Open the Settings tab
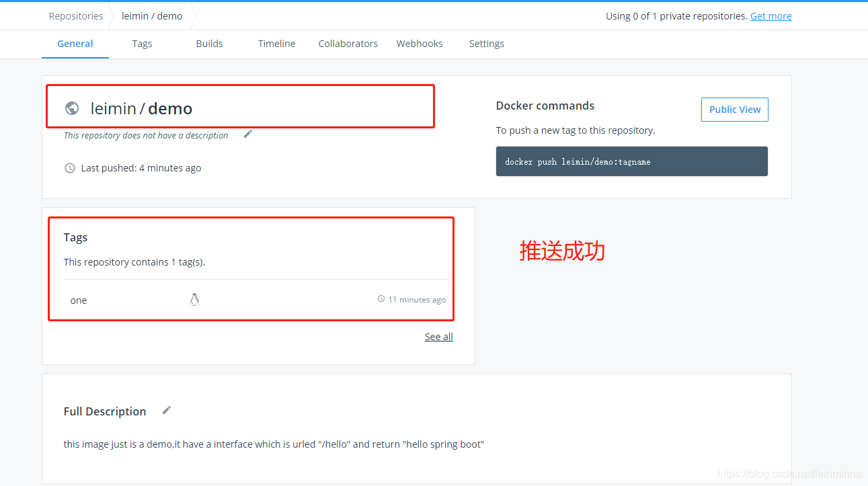 point(487,44)
